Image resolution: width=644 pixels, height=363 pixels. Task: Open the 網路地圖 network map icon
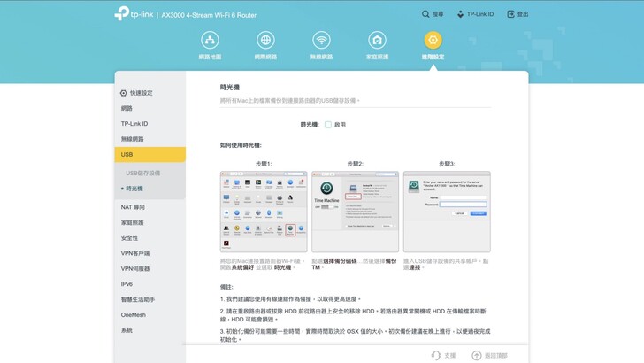(210, 40)
